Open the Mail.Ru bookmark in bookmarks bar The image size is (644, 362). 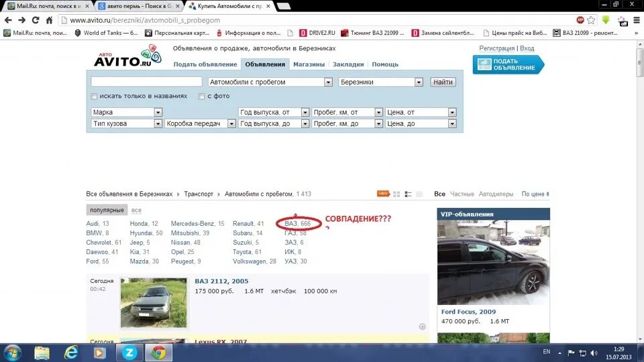tap(36, 33)
